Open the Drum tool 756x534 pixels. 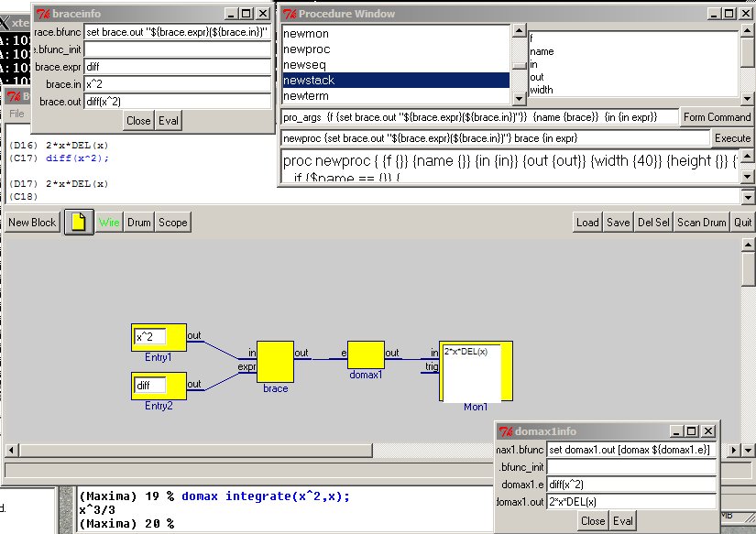pyautogui.click(x=139, y=223)
